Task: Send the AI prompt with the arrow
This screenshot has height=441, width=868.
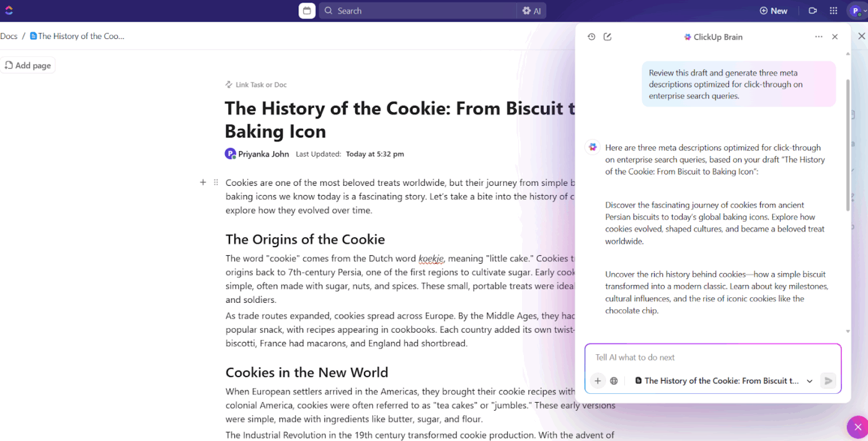Action: click(828, 380)
